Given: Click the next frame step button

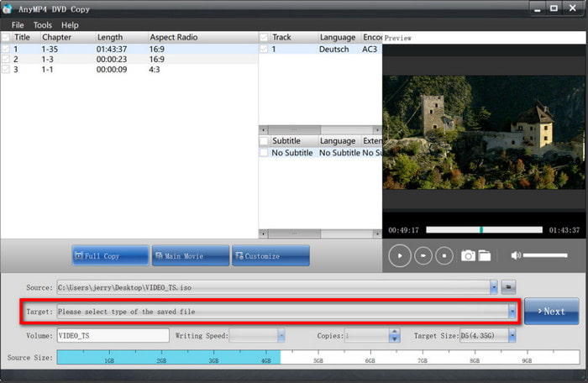Looking at the screenshot, I should pyautogui.click(x=423, y=255).
